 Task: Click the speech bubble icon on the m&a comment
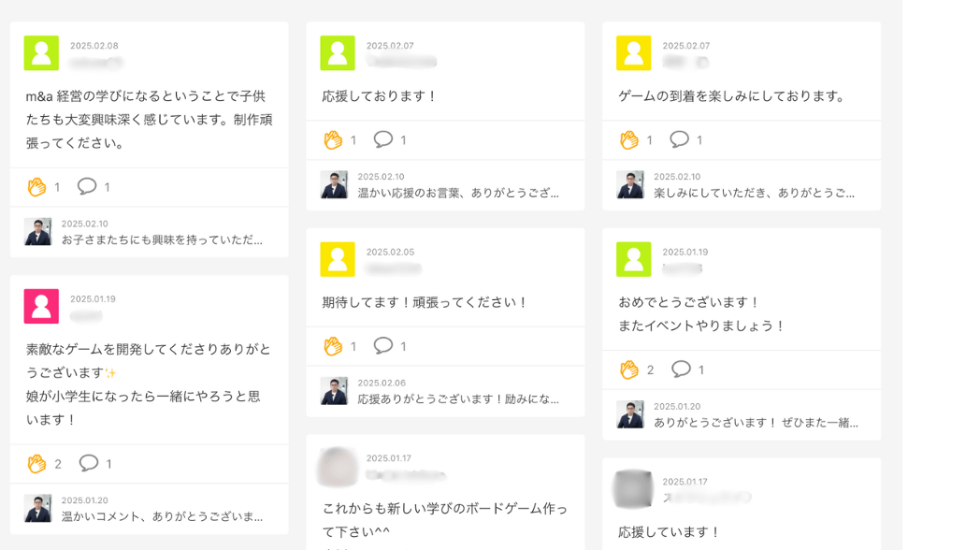click(x=89, y=186)
